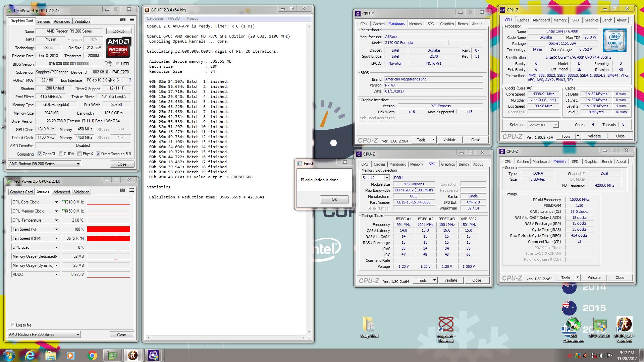Viewport: 644px width, 362px height.
Task: Launch Internet Explorer from taskbar
Action: click(x=30, y=355)
